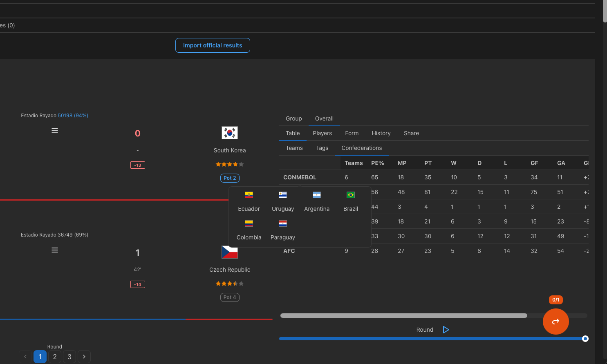
Task: Go to next round page chevron
Action: [84, 357]
